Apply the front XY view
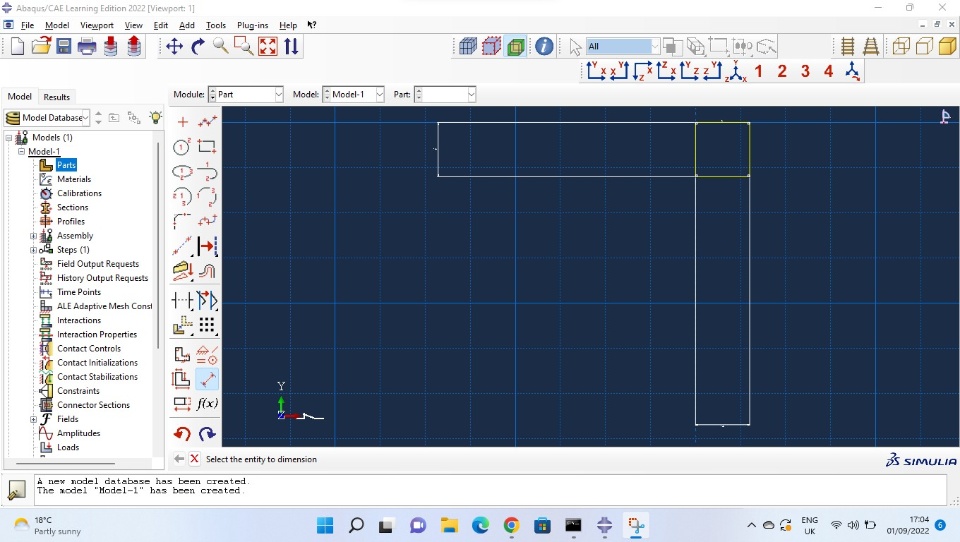 pyautogui.click(x=596, y=72)
